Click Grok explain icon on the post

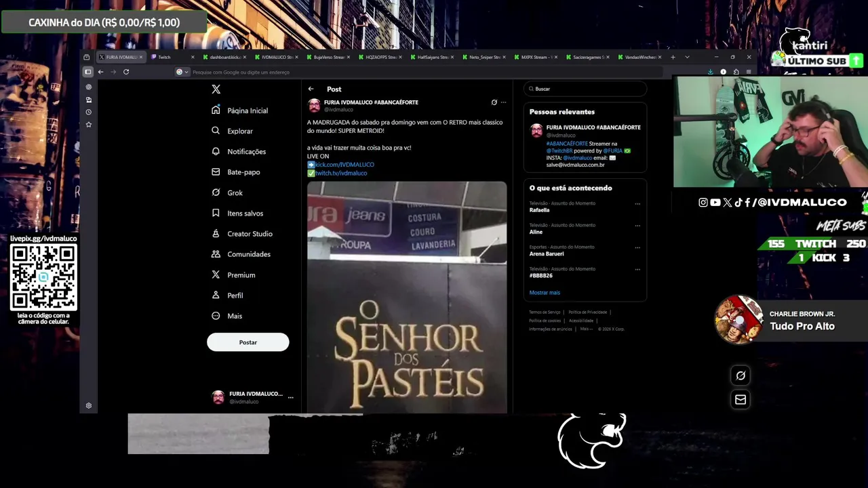coord(494,102)
